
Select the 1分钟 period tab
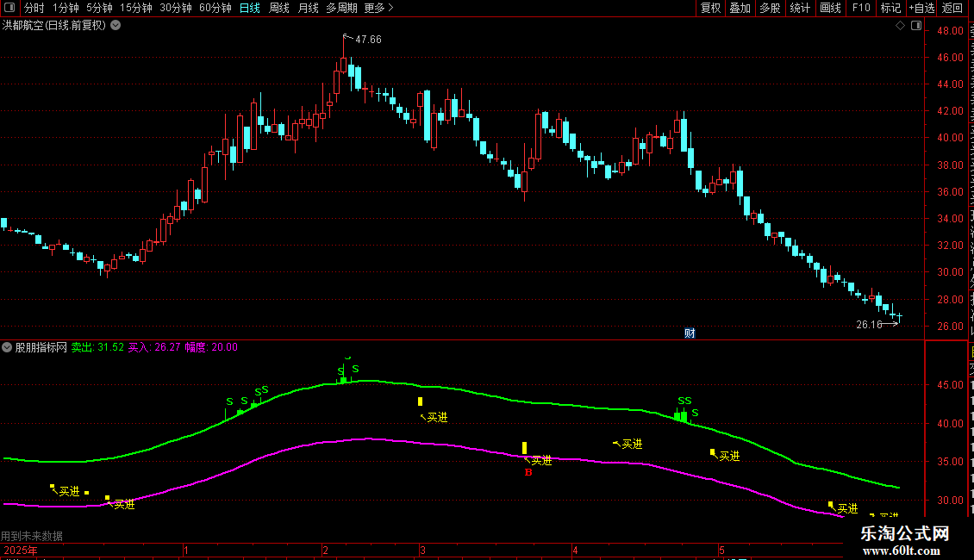point(66,8)
